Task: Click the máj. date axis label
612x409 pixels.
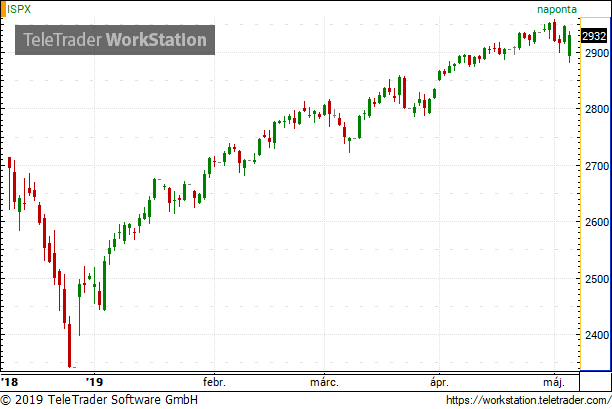Action: 554,382
